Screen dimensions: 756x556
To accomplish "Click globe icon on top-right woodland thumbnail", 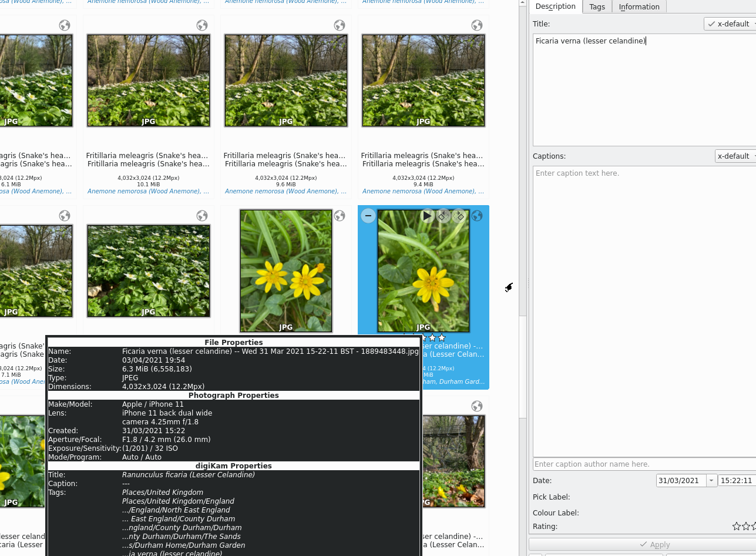I will click(x=477, y=25).
